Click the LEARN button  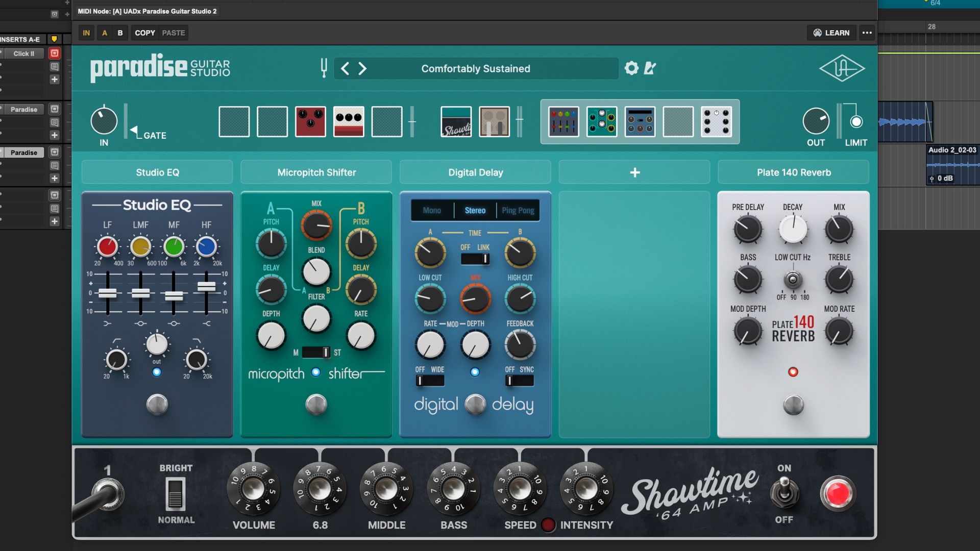831,32
